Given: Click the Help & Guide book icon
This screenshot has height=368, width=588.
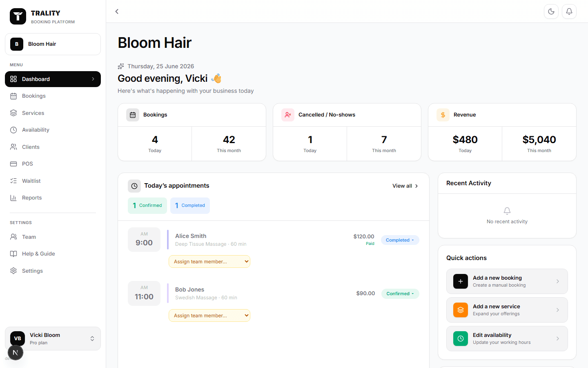Looking at the screenshot, I should [x=13, y=254].
